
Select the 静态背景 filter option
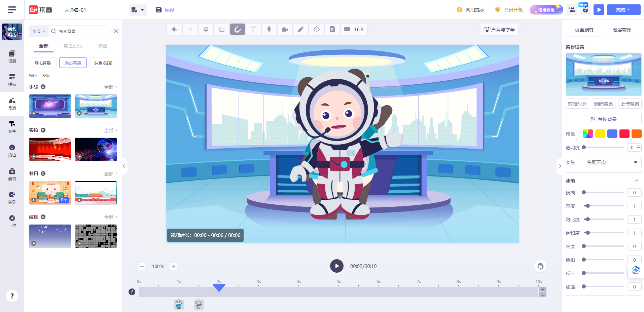43,63
